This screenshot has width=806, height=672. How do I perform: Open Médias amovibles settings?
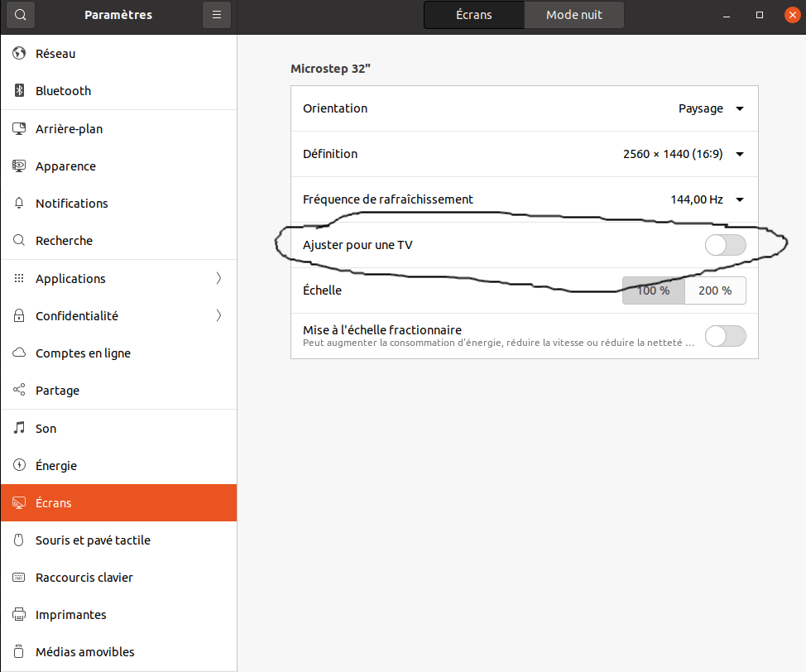(x=118, y=652)
